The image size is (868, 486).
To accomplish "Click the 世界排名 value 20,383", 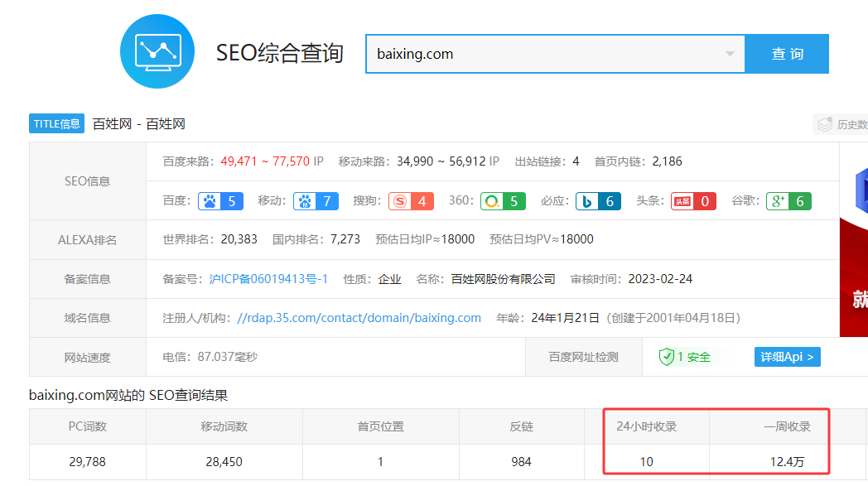I will point(239,239).
